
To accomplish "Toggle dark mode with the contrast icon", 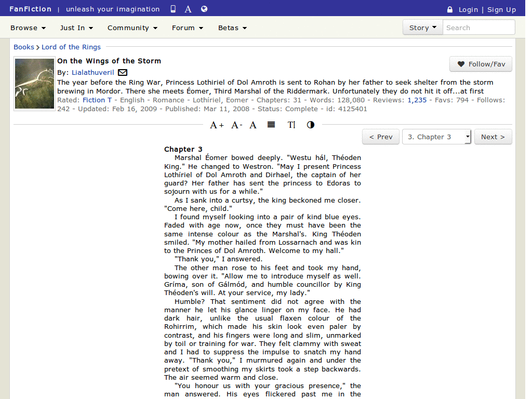I will (310, 125).
